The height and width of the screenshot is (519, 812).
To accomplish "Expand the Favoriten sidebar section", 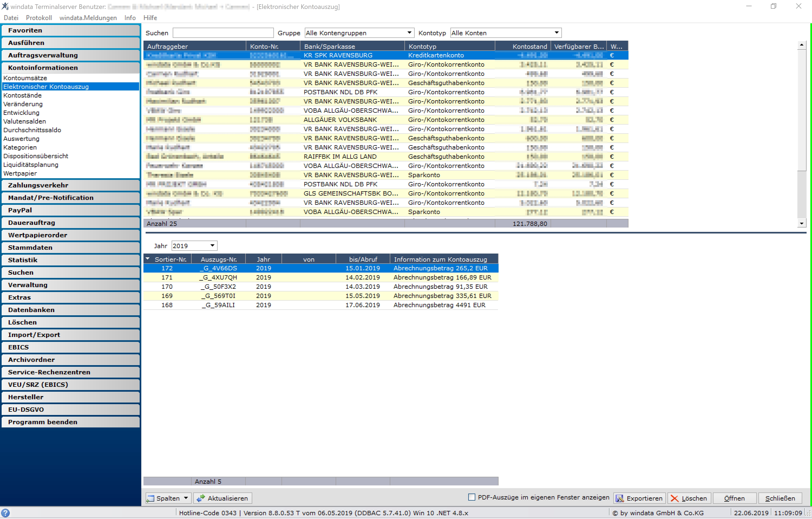I will pyautogui.click(x=70, y=30).
